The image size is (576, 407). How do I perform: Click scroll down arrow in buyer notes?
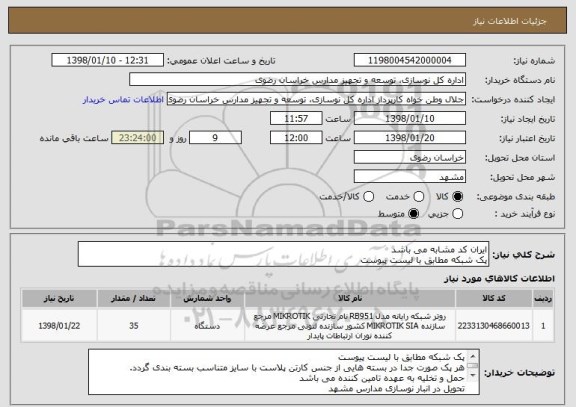point(473,375)
